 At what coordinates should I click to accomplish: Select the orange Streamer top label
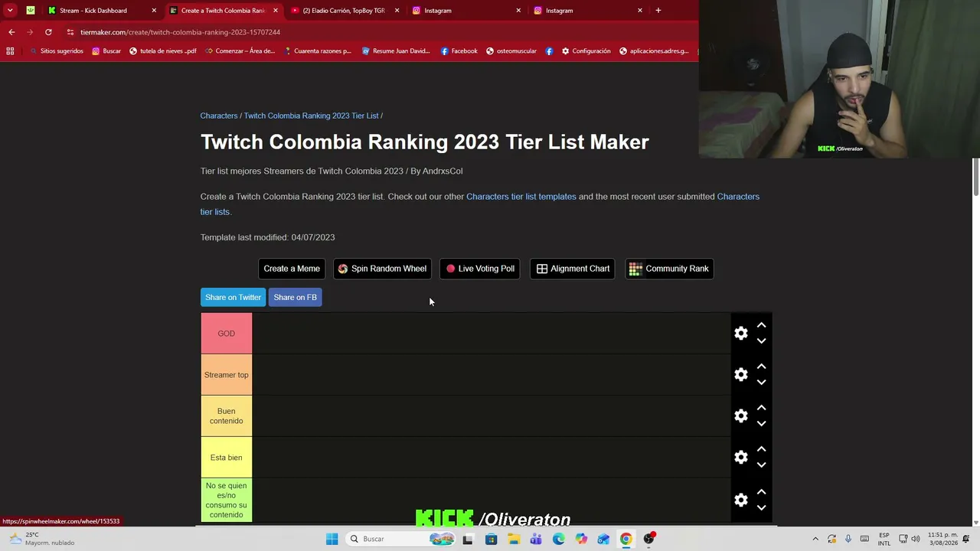click(226, 375)
